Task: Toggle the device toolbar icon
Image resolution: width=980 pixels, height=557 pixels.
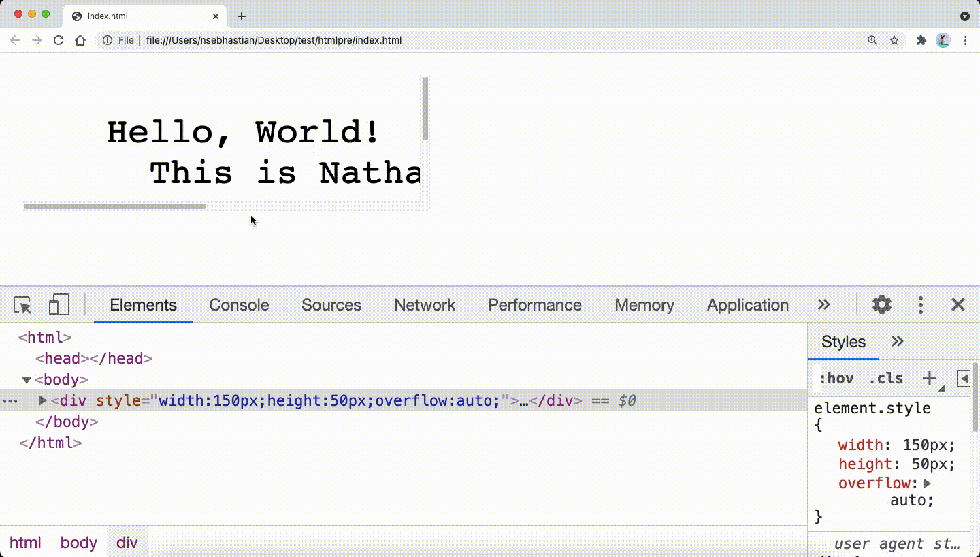Action: pos(59,305)
